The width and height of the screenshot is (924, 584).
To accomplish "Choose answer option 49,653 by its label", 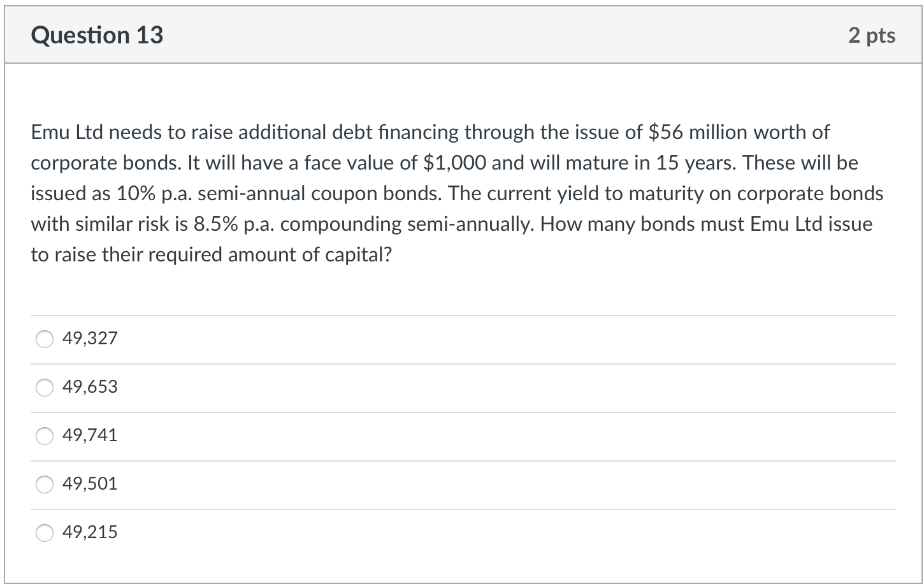I will tap(89, 386).
